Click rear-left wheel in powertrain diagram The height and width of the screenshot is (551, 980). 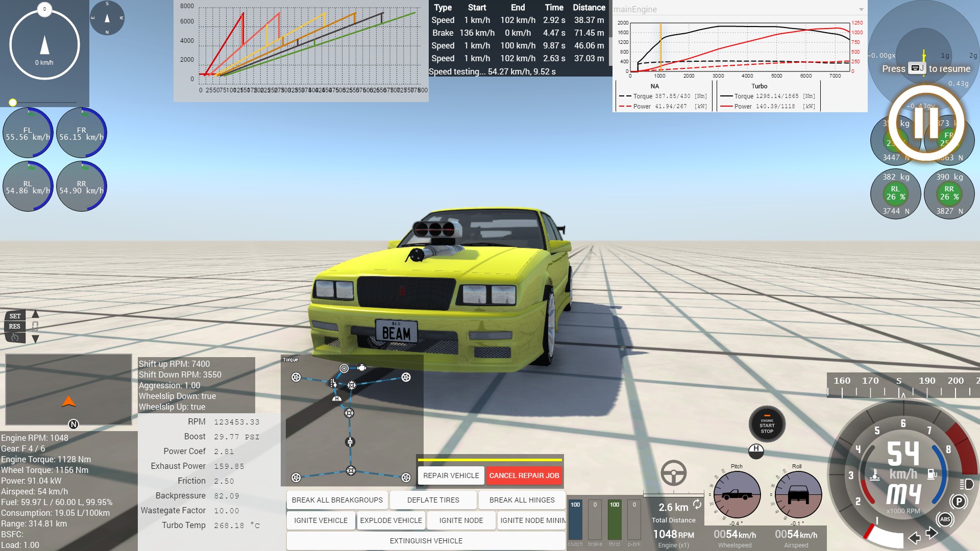tap(296, 478)
